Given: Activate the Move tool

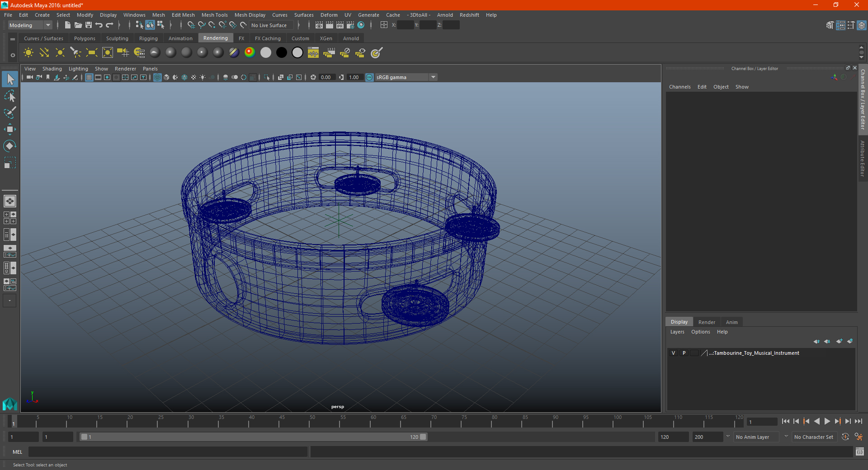Looking at the screenshot, I should 10,129.
